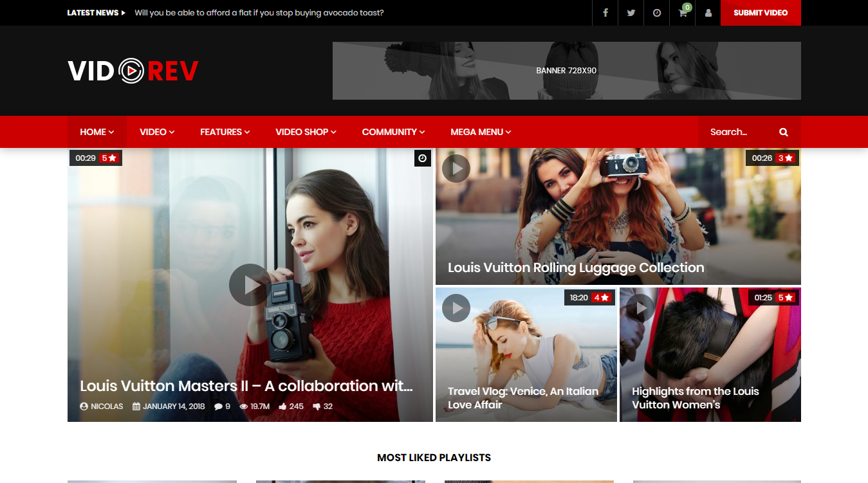868x483 pixels.
Task: Click the views count 19.7M icon
Action: [244, 406]
